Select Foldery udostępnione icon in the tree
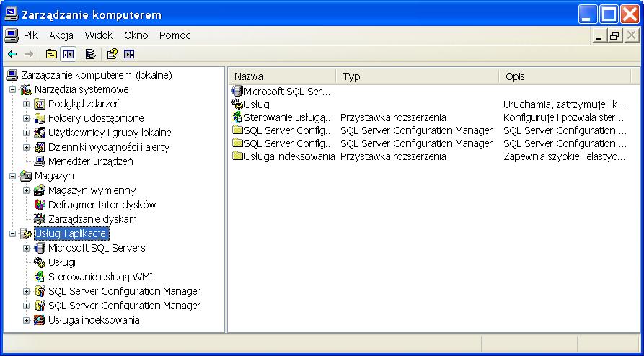Viewport: 644px width, 356px height. point(40,118)
